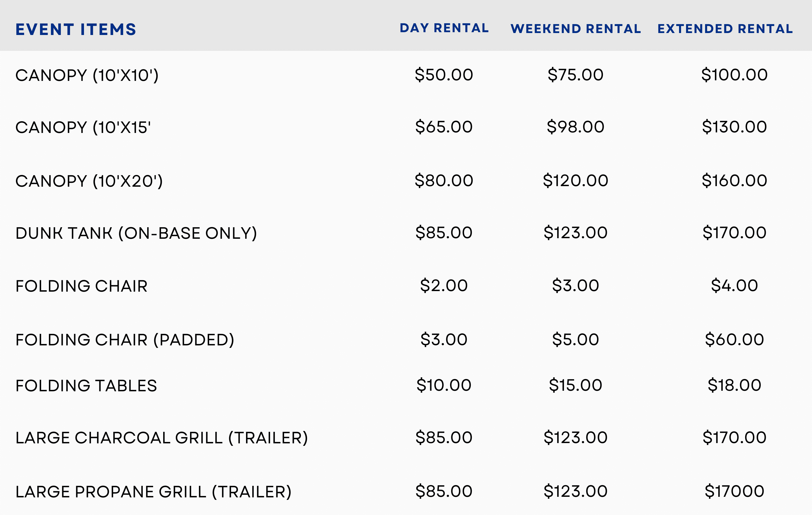Select the WEEKEND RENTAL column header

coord(575,29)
